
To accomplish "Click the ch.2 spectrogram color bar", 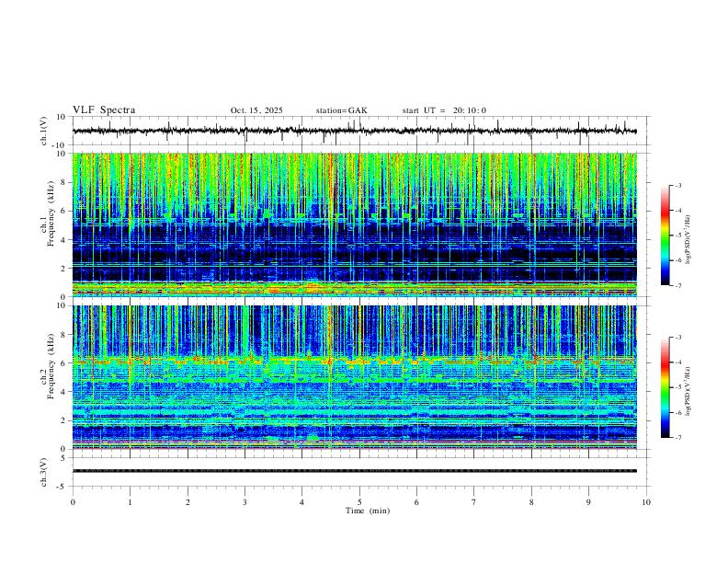I will (665, 387).
